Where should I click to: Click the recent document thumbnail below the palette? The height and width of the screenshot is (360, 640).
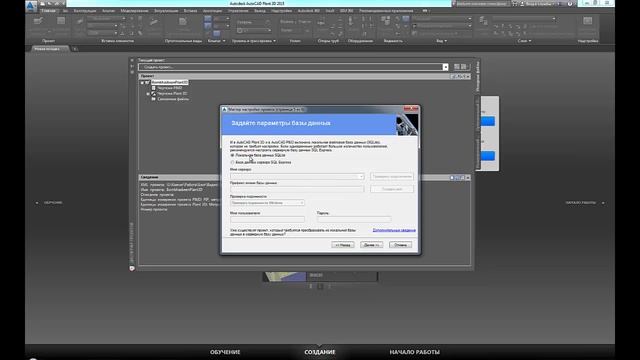coord(284,277)
